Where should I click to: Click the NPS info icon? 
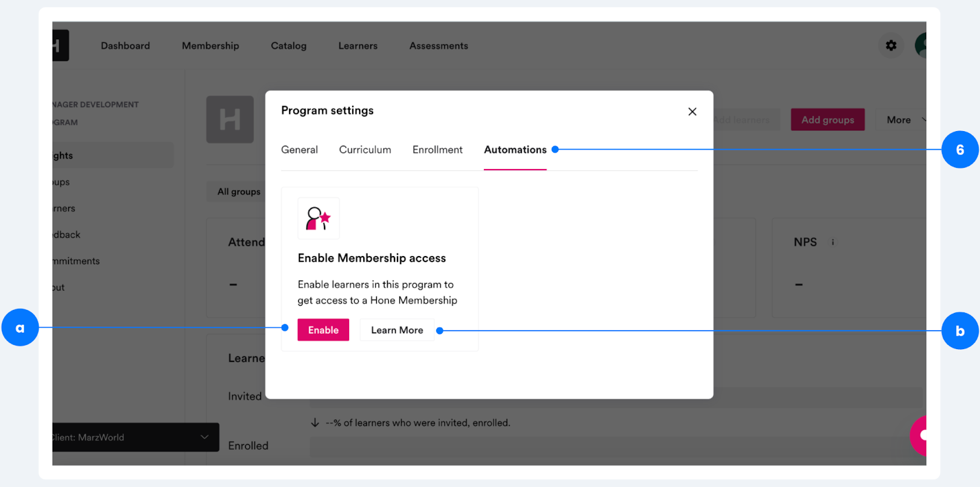pos(832,243)
